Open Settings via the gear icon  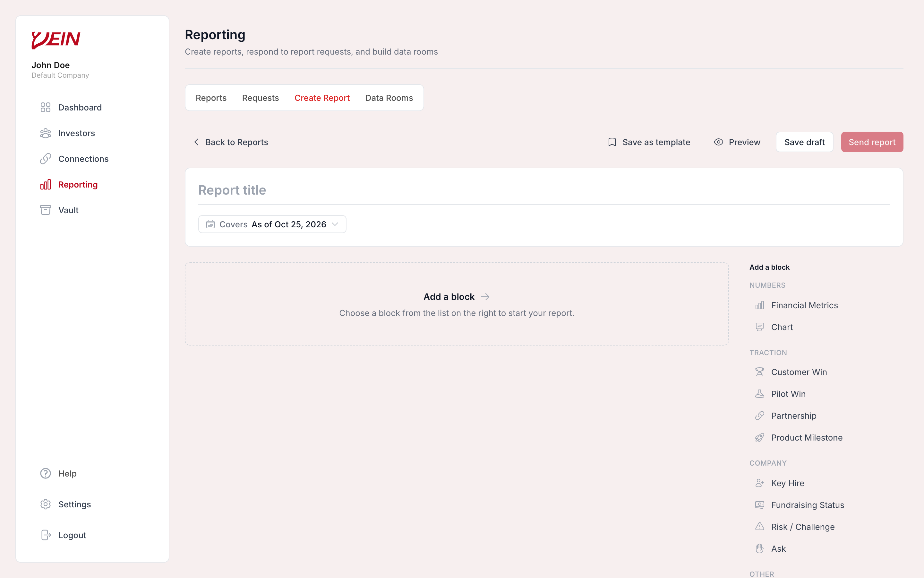tap(46, 504)
